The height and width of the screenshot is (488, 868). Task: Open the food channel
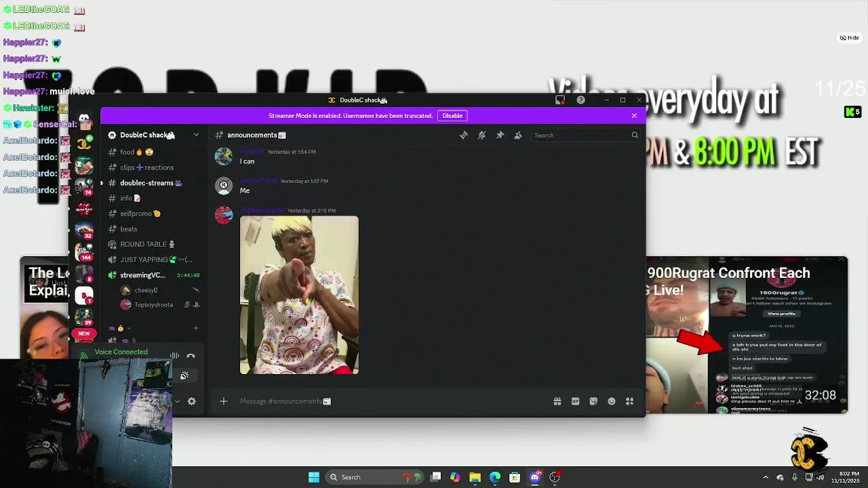point(155,152)
